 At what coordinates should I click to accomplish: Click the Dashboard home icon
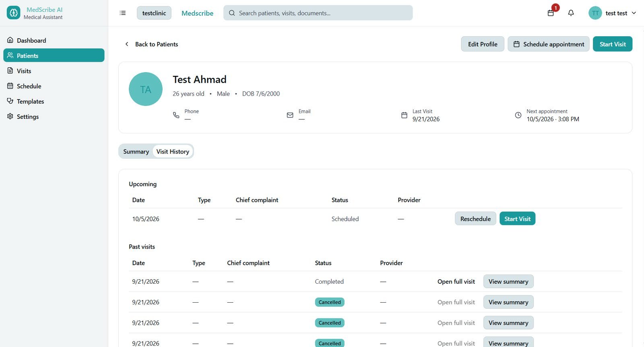click(10, 40)
